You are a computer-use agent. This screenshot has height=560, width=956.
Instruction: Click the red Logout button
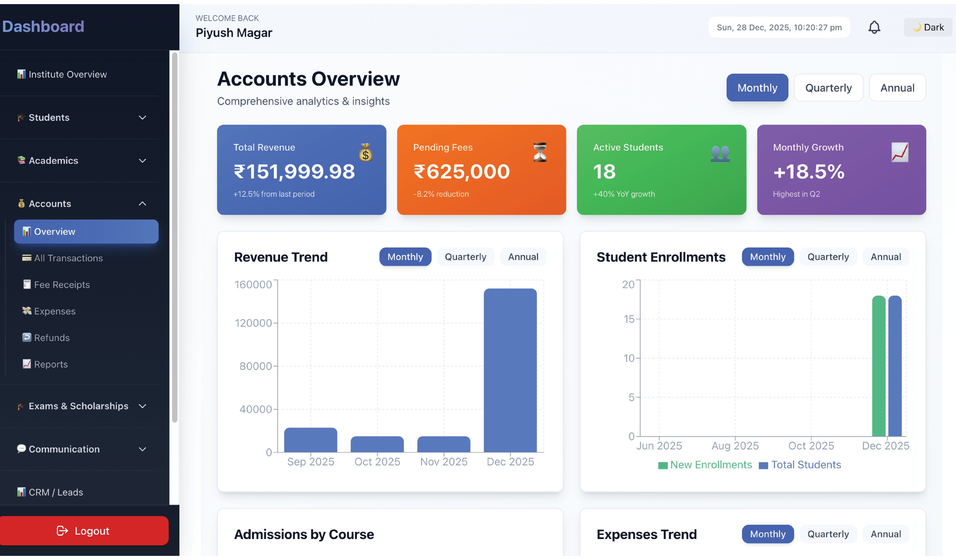(84, 531)
